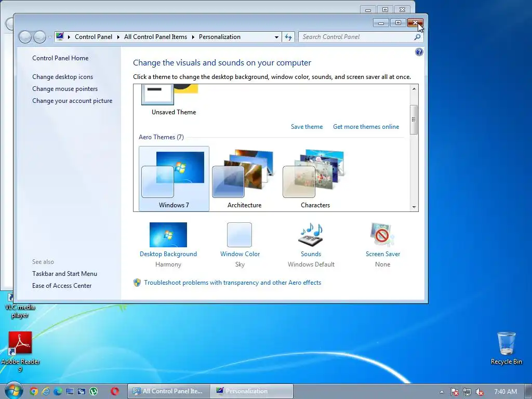Open the address bar history dropdown

coord(276,37)
